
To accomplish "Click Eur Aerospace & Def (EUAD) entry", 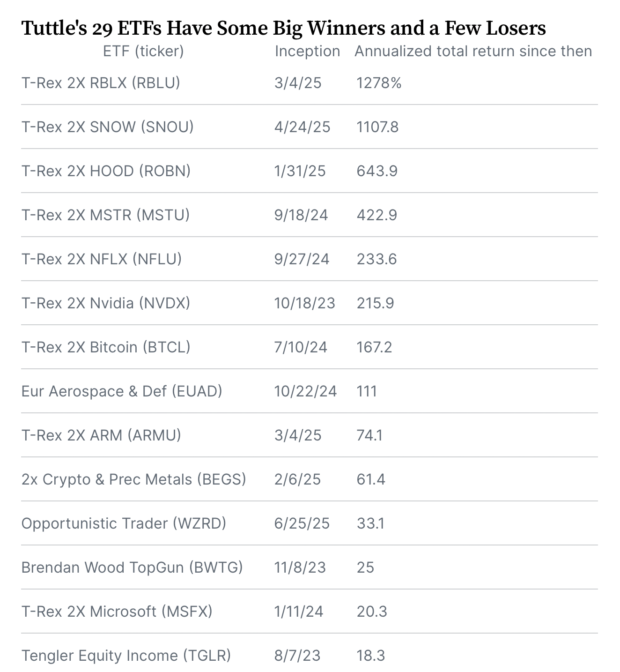I will pos(122,391).
